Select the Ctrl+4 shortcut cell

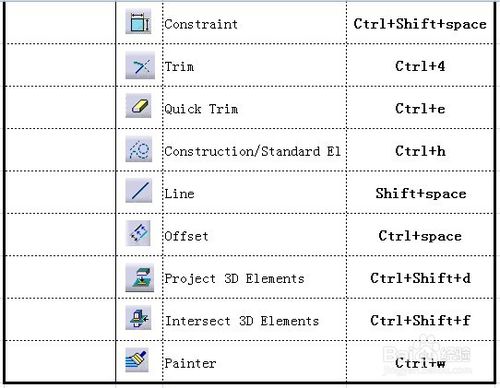(420, 65)
